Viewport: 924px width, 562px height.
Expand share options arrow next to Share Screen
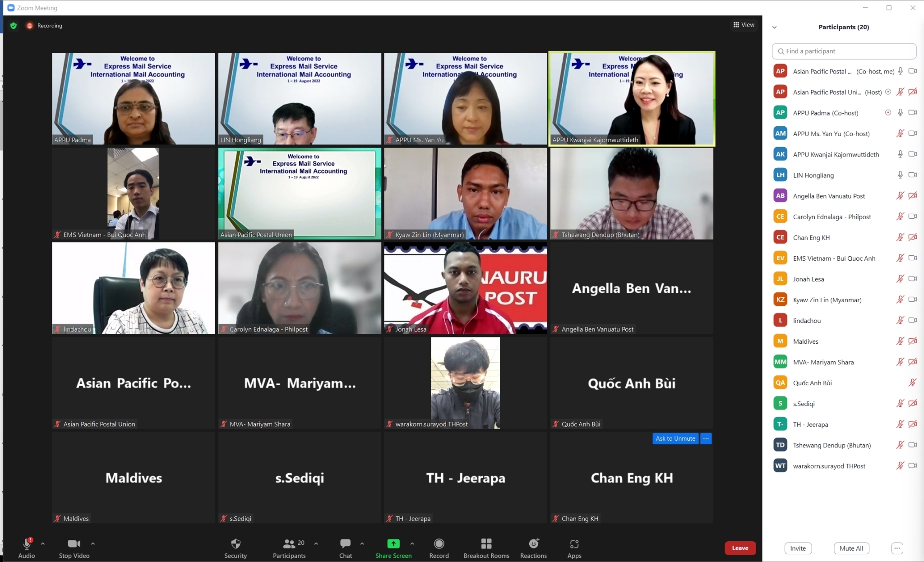[412, 544]
